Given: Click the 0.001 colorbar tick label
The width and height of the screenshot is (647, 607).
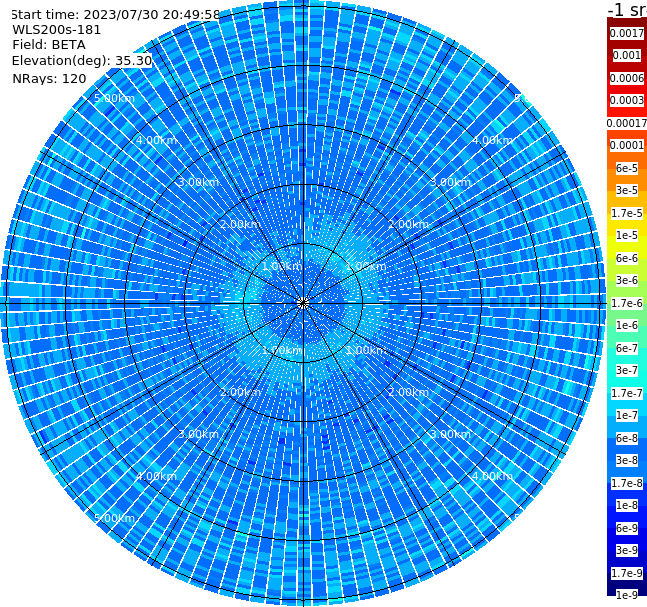Looking at the screenshot, I should (627, 55).
